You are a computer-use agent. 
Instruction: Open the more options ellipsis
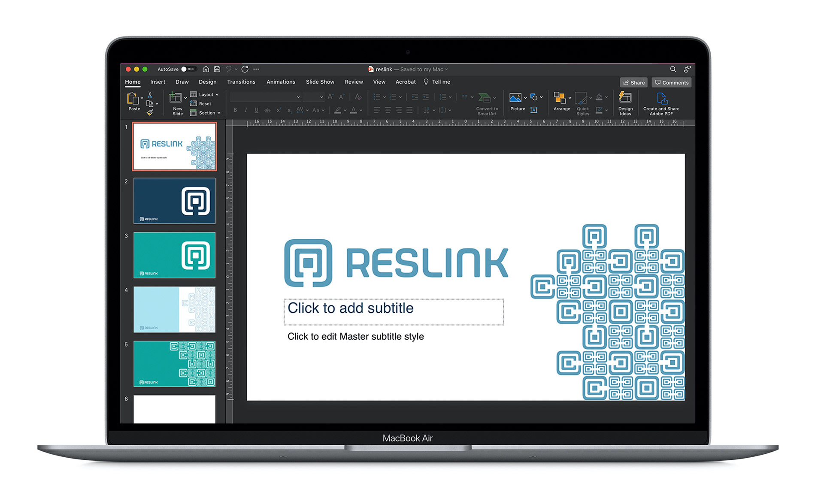(x=256, y=69)
